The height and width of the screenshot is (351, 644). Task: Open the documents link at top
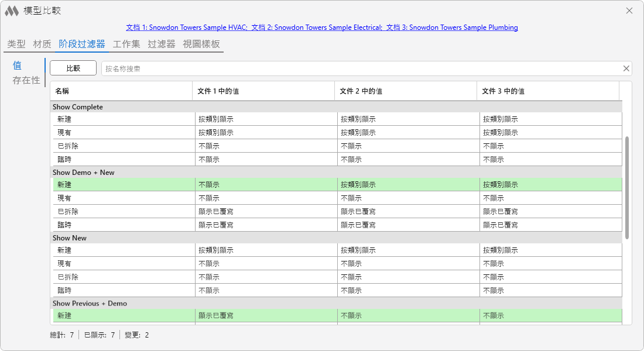coord(321,27)
